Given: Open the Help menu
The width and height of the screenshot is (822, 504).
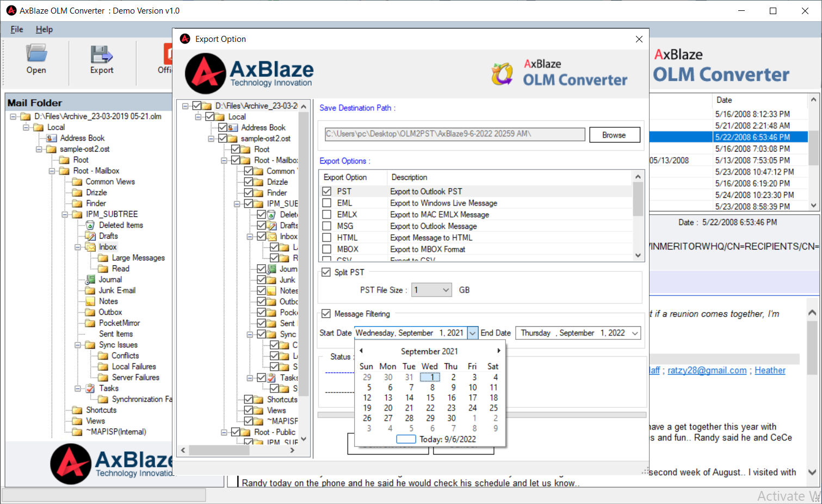Looking at the screenshot, I should tap(44, 29).
